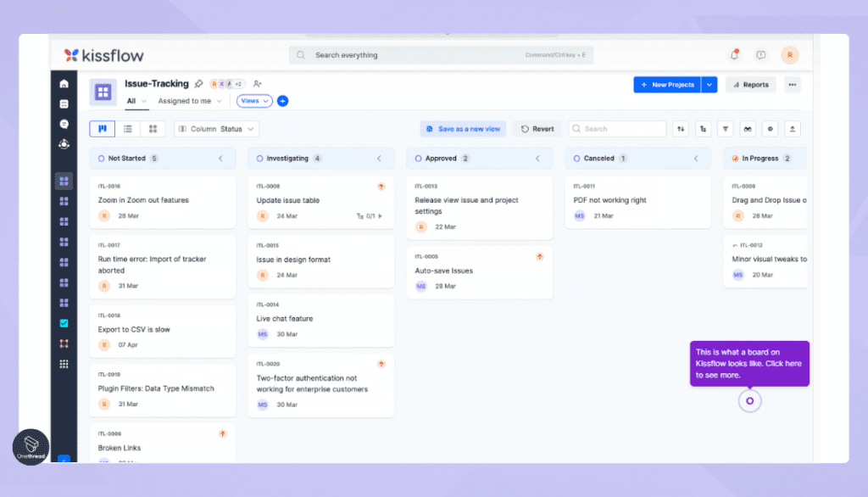Open the second sidebar icon below Home
This screenshot has width=868, height=497.
[x=64, y=104]
